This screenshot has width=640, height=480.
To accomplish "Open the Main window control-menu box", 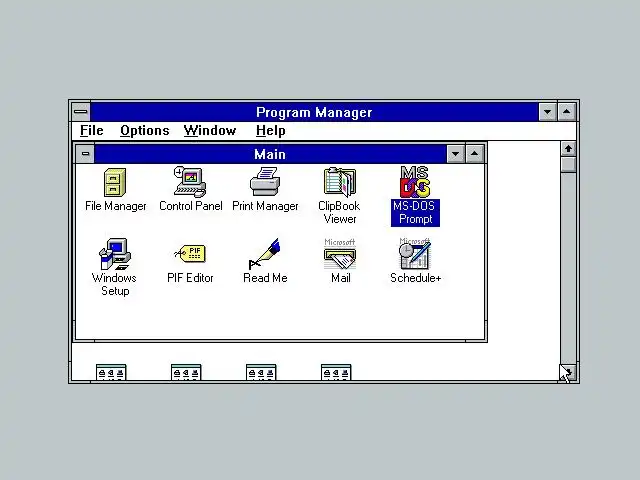I will pyautogui.click(x=85, y=154).
